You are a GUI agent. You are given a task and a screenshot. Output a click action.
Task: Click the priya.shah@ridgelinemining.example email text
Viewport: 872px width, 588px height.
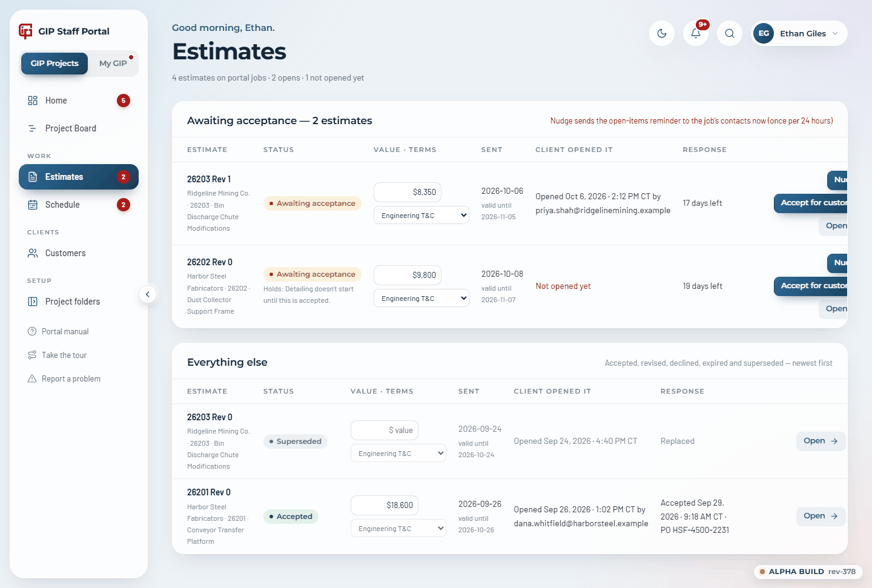[603, 210]
